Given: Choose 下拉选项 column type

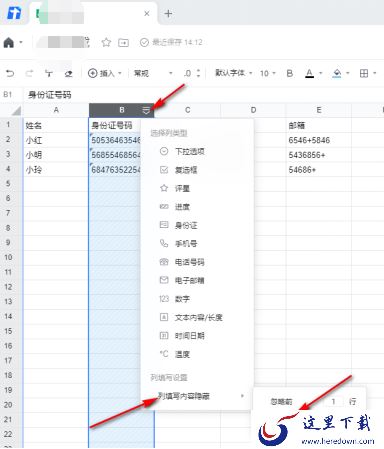Looking at the screenshot, I should click(197, 151).
